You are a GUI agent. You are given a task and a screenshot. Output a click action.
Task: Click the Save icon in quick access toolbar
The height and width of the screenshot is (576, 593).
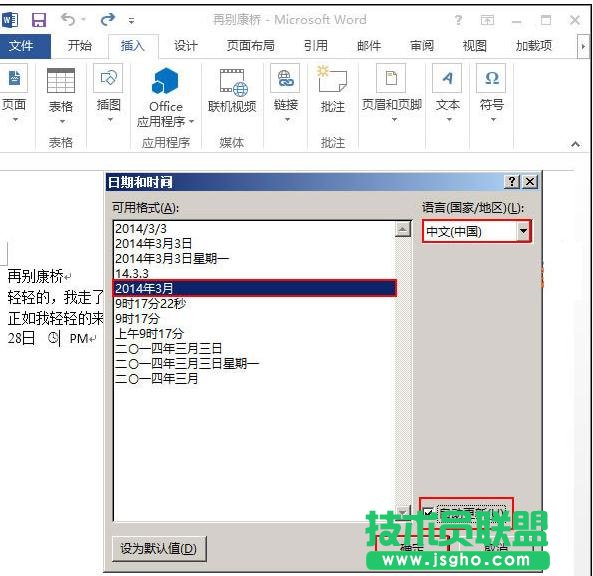(x=39, y=20)
